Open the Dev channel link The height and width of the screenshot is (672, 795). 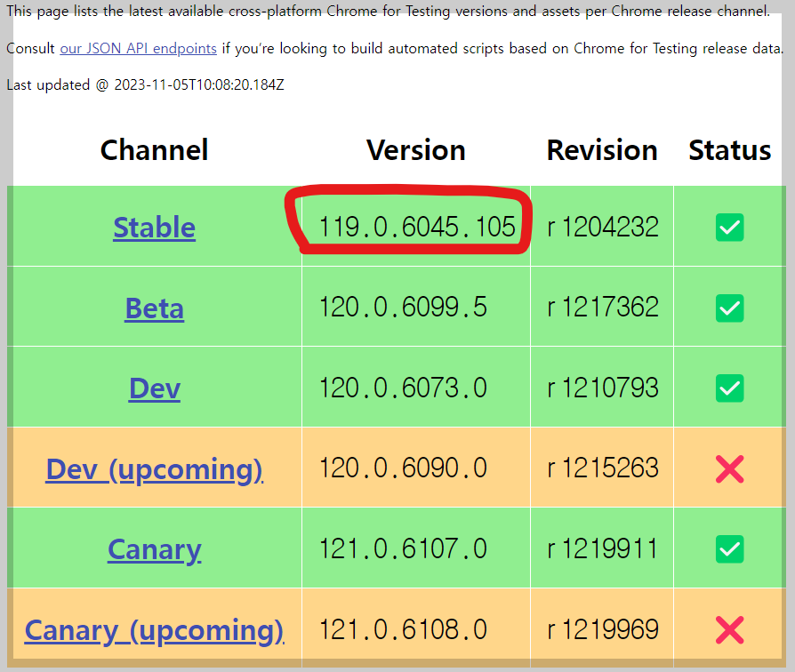point(155,388)
